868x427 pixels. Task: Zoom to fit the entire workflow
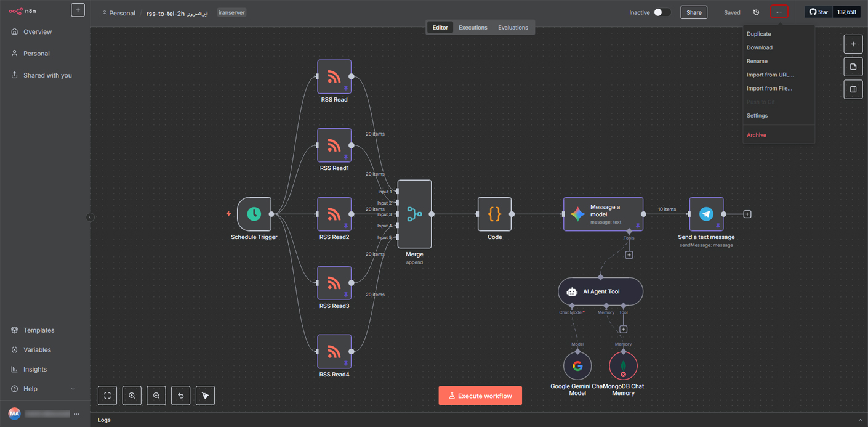click(107, 395)
